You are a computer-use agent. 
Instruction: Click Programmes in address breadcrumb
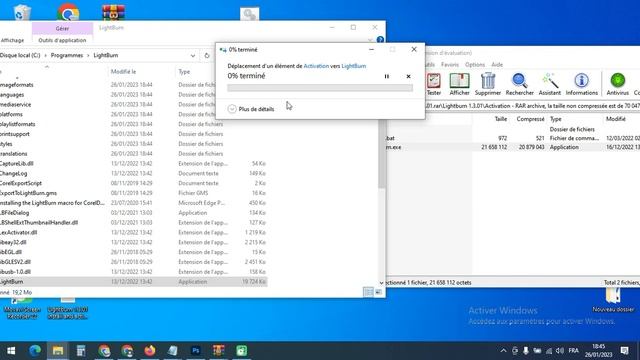tap(67, 55)
